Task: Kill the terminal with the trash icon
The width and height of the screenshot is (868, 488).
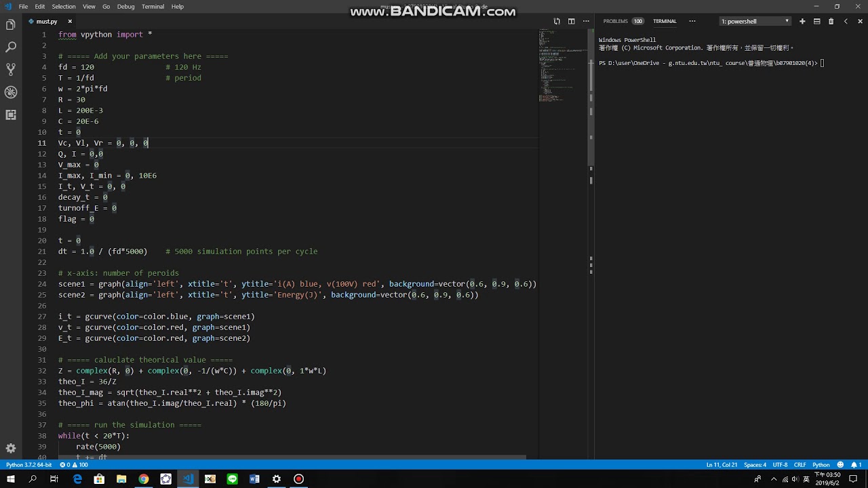Action: point(831,21)
